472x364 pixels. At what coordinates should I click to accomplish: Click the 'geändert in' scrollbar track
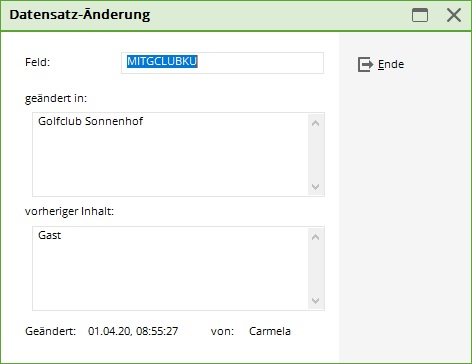coord(315,155)
